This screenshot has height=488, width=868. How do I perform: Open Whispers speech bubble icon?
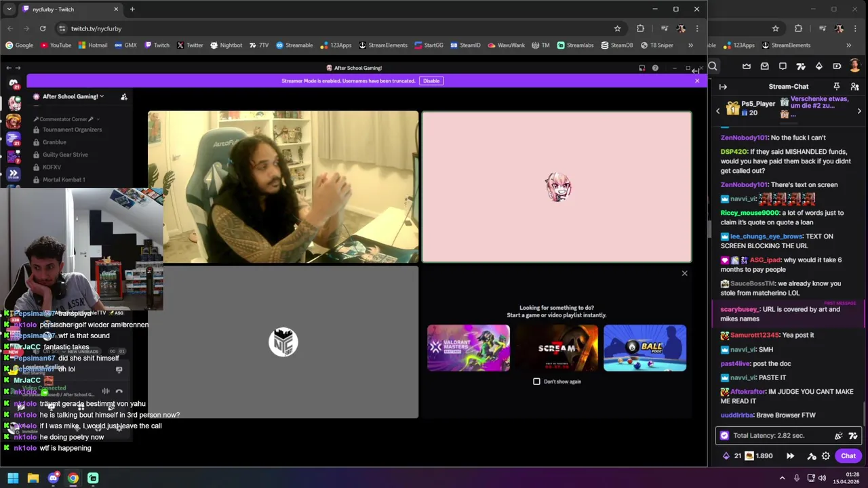point(783,66)
